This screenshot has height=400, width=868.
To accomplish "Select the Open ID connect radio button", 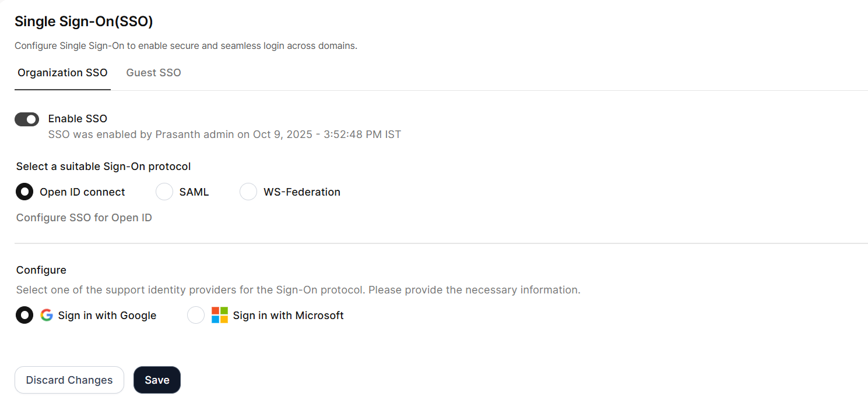I will pyautogui.click(x=24, y=192).
